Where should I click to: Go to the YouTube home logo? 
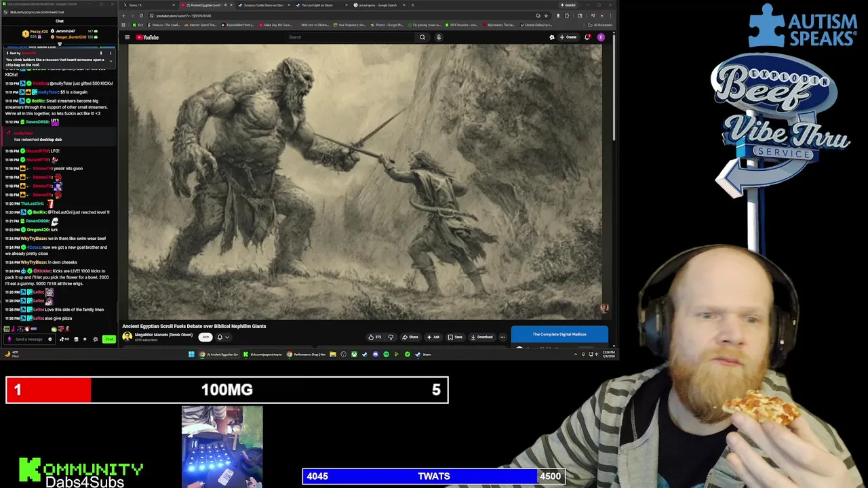(x=148, y=37)
